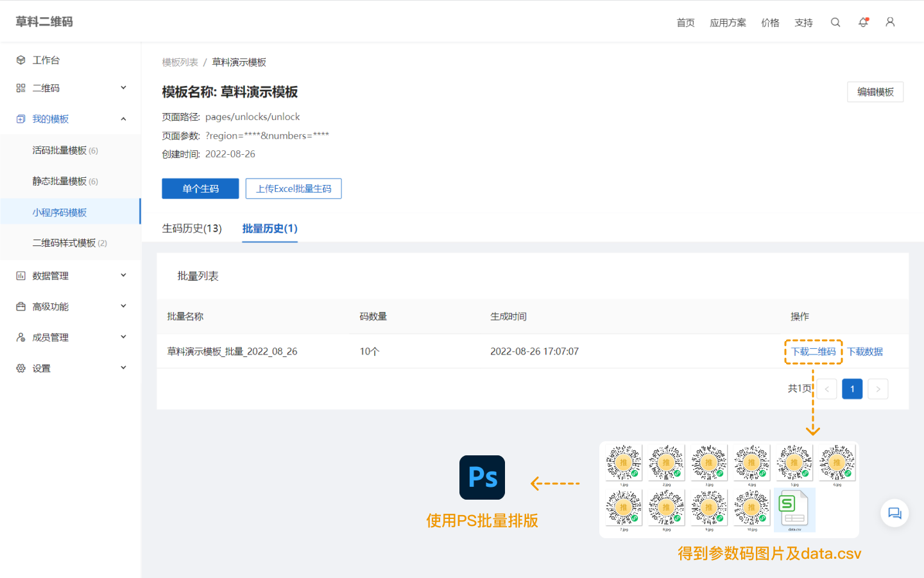Click the search magnifier icon in header
The height and width of the screenshot is (578, 924).
[x=835, y=22]
